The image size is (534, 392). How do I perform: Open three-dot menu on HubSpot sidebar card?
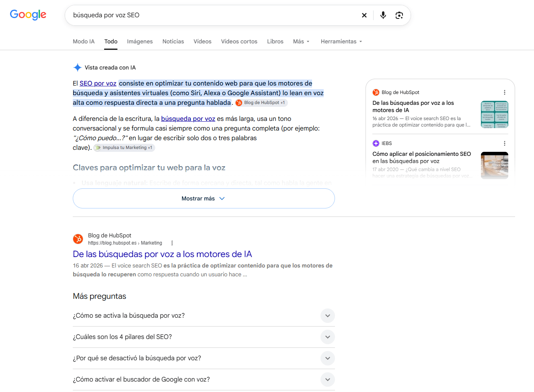click(505, 92)
